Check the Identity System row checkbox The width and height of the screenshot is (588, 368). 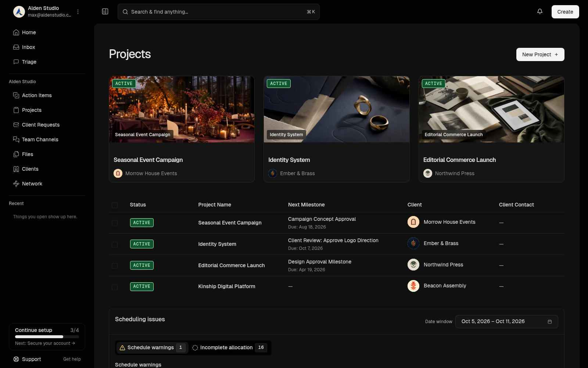(x=115, y=244)
